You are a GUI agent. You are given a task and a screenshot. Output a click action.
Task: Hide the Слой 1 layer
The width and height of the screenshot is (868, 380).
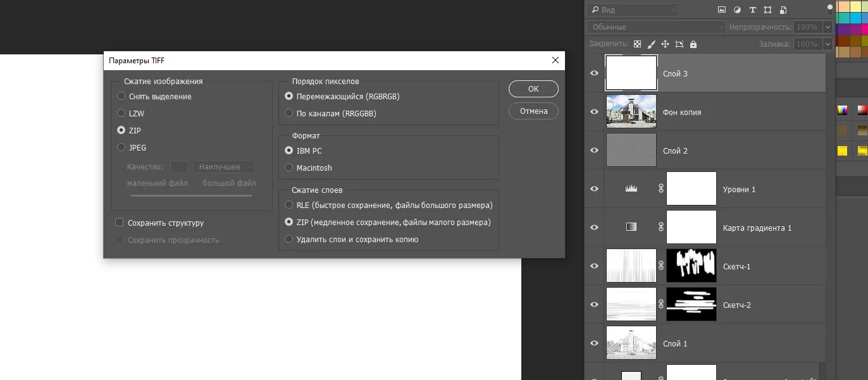pos(594,343)
